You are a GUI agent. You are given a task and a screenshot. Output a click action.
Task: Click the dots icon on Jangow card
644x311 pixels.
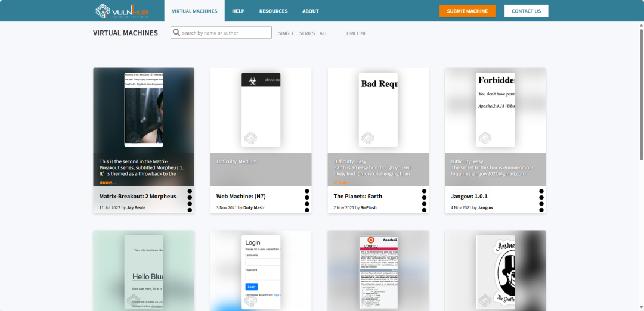coord(541,201)
